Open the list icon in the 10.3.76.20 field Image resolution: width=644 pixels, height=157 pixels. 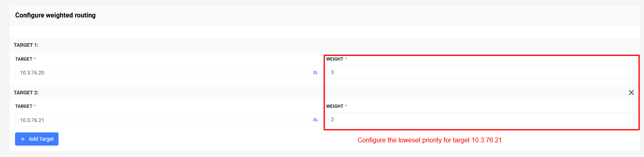[x=315, y=73]
